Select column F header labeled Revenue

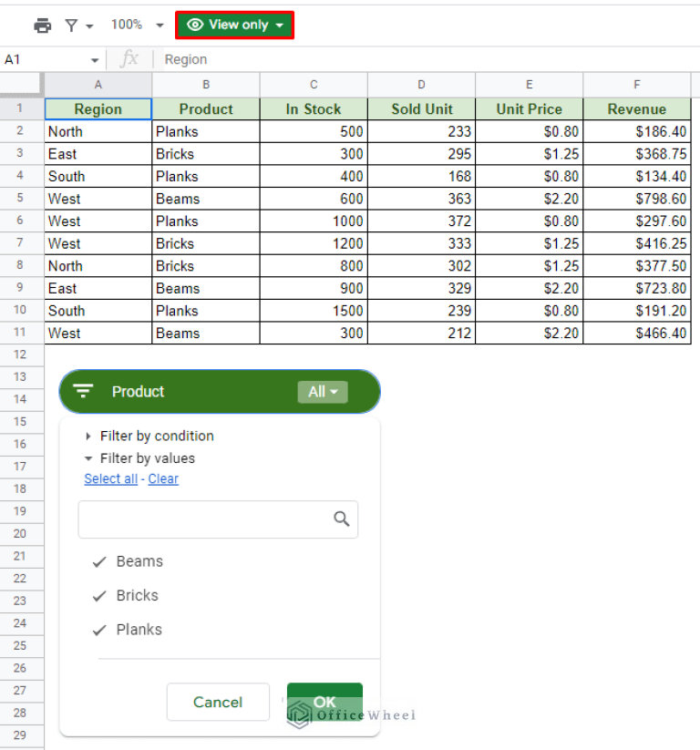point(636,83)
